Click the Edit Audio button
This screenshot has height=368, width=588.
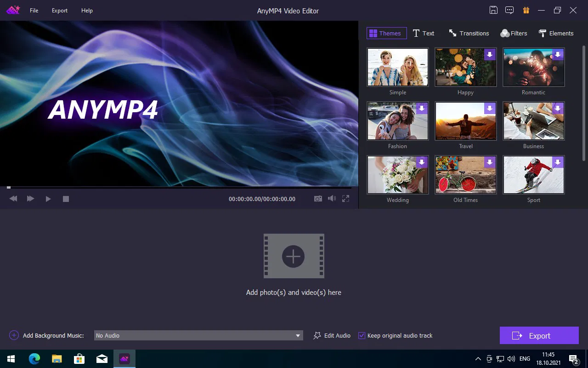tap(332, 335)
